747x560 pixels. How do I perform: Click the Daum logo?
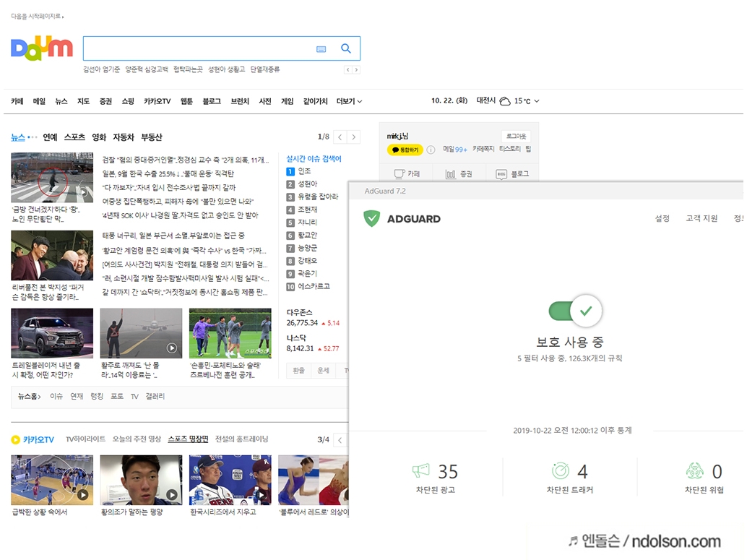41,48
